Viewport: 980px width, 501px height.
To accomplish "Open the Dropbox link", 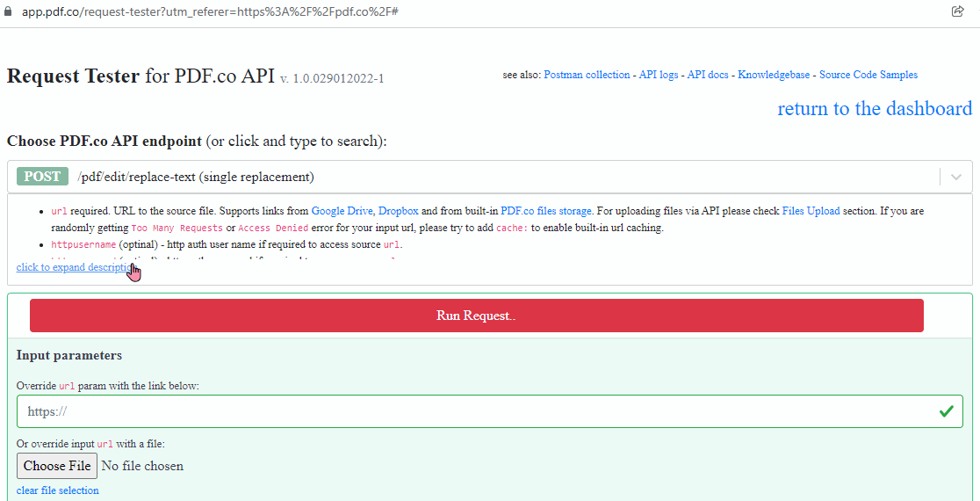I will [x=398, y=211].
